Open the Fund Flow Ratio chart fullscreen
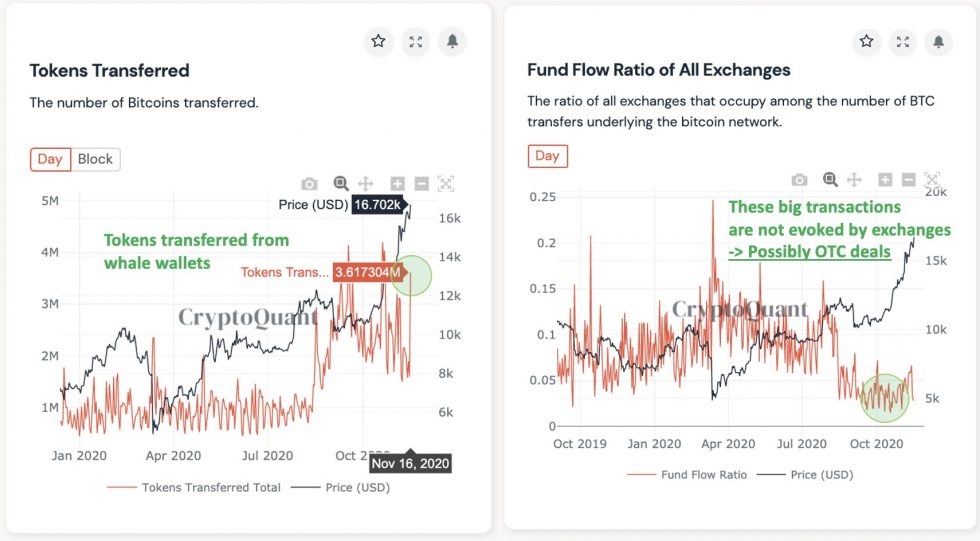 pyautogui.click(x=903, y=41)
